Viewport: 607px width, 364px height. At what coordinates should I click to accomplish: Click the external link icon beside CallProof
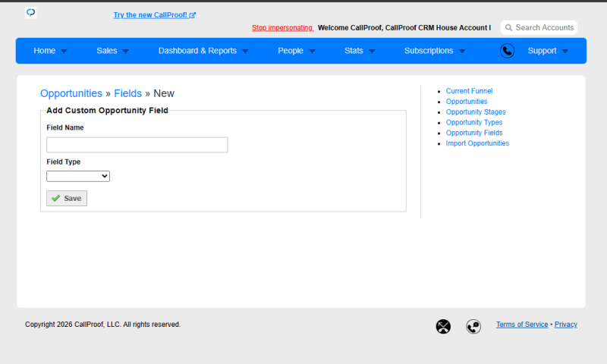(x=193, y=15)
